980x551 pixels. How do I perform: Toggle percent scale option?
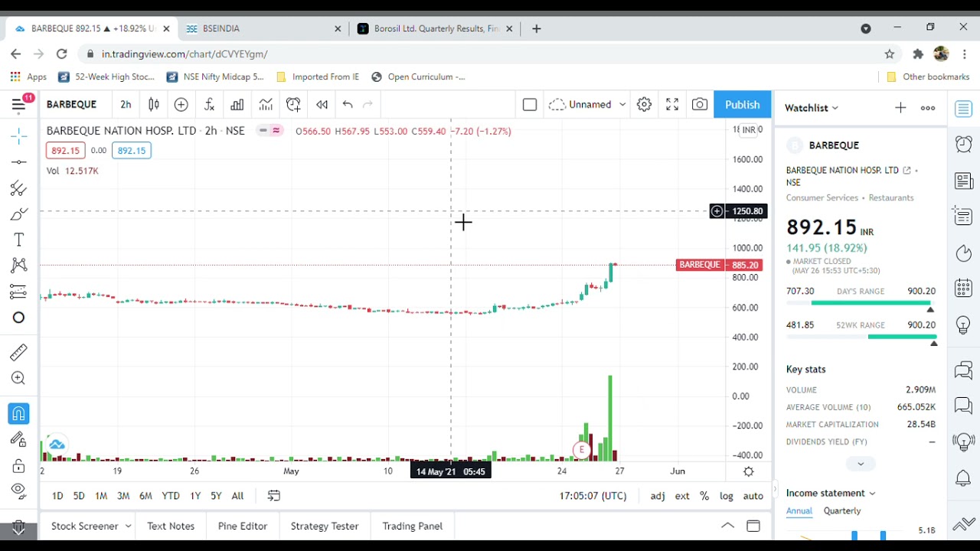(704, 496)
